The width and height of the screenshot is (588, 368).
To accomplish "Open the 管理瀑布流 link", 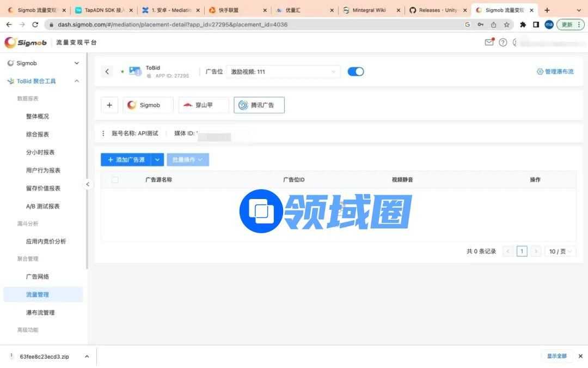I will click(555, 71).
